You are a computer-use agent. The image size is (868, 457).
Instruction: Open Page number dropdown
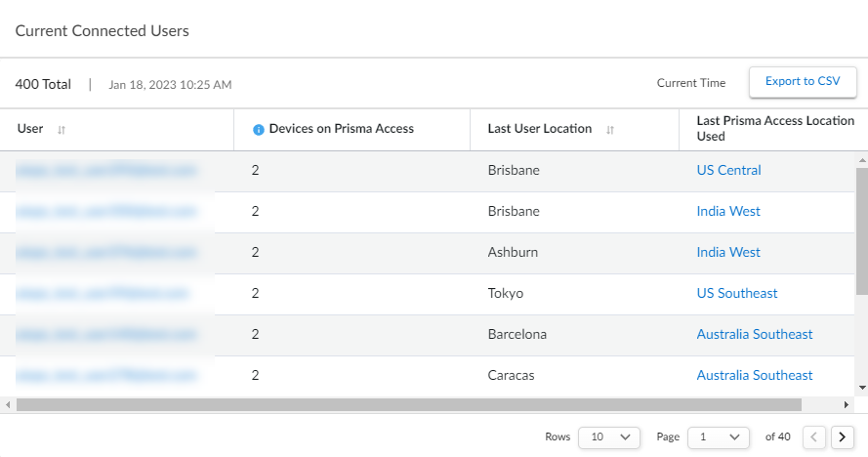tap(719, 436)
